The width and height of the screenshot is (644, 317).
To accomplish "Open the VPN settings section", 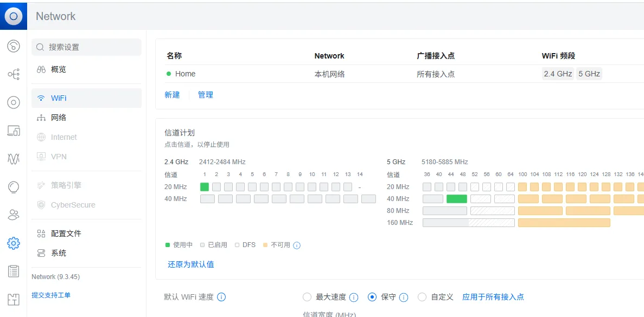I will tap(86, 157).
